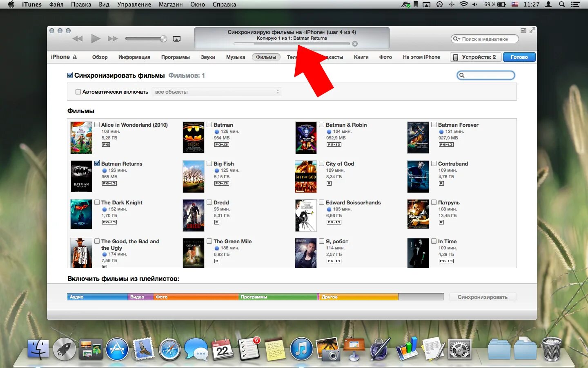The width and height of the screenshot is (588, 368).
Task: Check The Dark Knight movie
Action: pos(97,202)
